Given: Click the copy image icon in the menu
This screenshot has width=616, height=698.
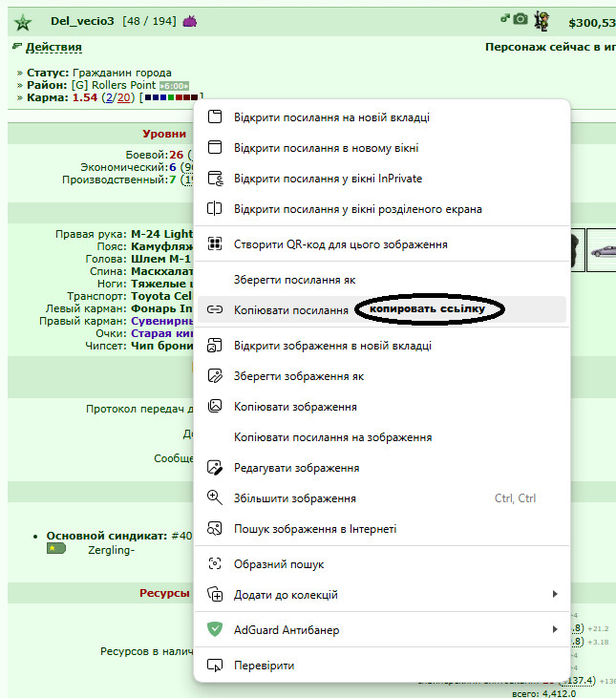Looking at the screenshot, I should click(x=215, y=406).
